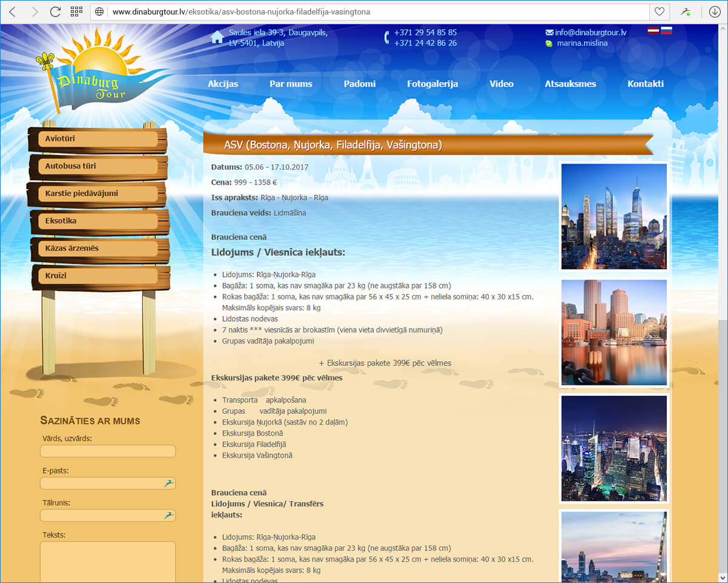Click the Ekskursija Bostonā list item
This screenshot has width=728, height=583.
pos(253,433)
